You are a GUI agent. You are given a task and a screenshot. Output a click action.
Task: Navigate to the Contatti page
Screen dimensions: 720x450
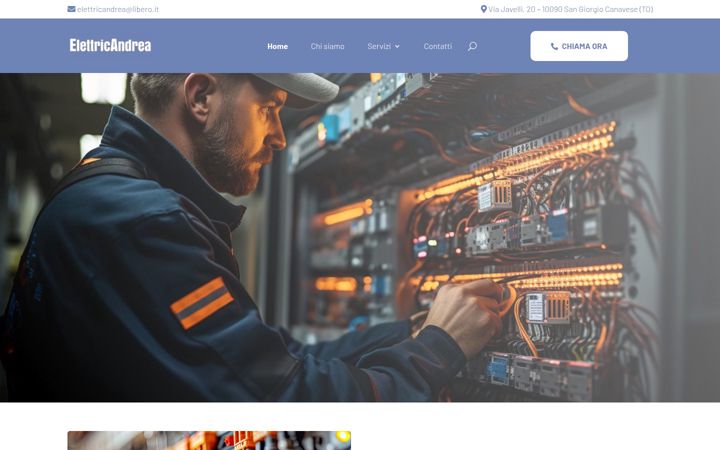click(438, 46)
